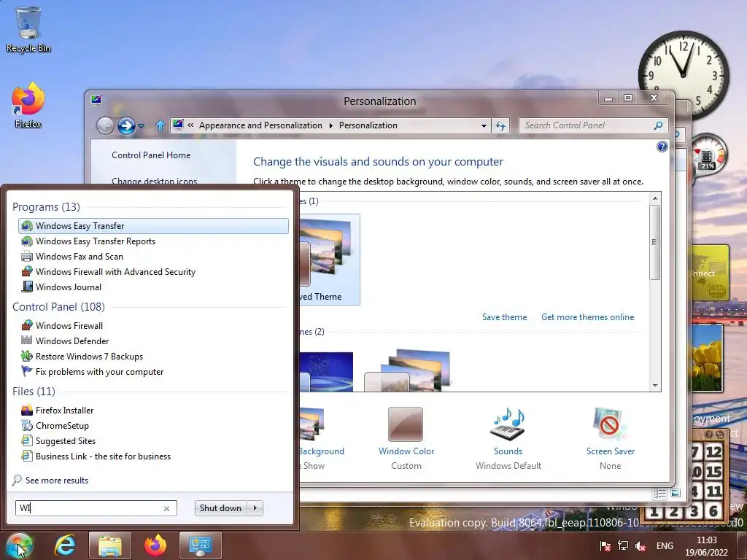Image resolution: width=747 pixels, height=560 pixels.
Task: Open Internet Explorer from taskbar
Action: [65, 545]
